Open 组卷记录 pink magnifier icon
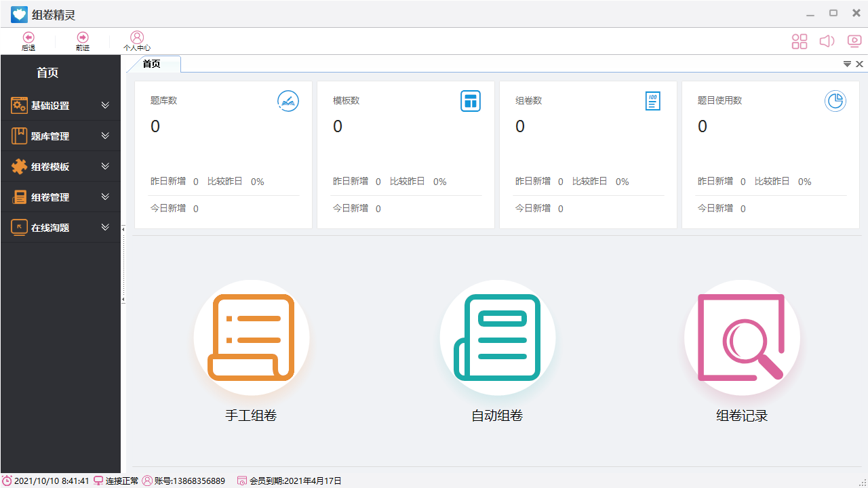This screenshot has height=488, width=868. (742, 337)
